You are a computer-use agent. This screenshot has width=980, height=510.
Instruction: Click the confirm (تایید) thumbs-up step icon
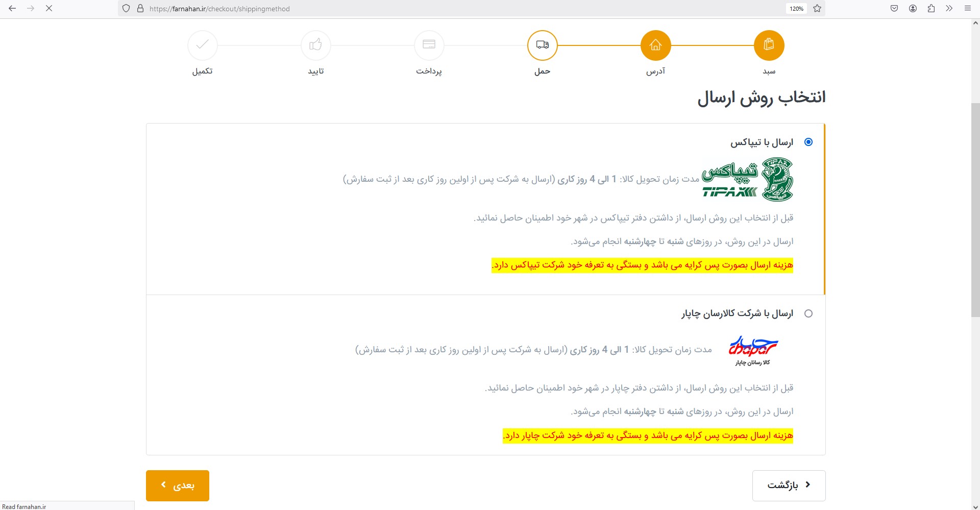[315, 45]
